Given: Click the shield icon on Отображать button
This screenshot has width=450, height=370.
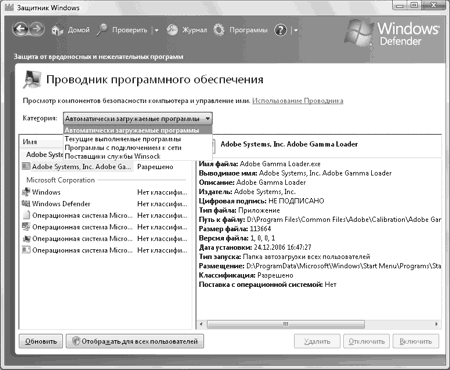Looking at the screenshot, I should (76, 341).
